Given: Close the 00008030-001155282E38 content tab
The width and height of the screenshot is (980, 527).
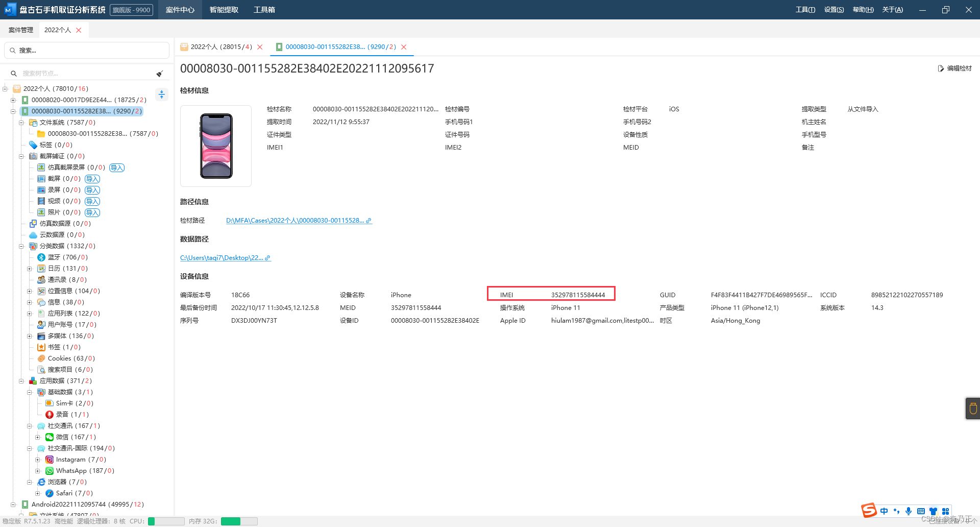Looking at the screenshot, I should [404, 47].
